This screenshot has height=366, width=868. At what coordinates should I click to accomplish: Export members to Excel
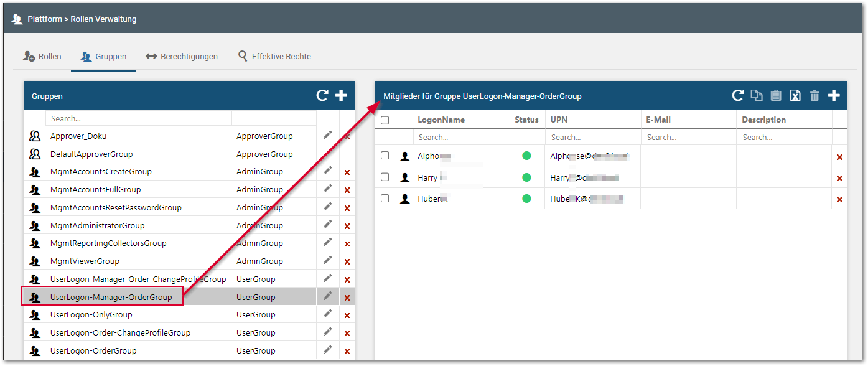(x=795, y=96)
